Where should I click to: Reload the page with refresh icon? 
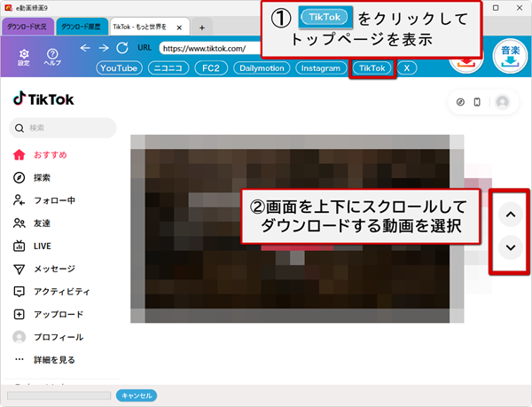point(122,48)
